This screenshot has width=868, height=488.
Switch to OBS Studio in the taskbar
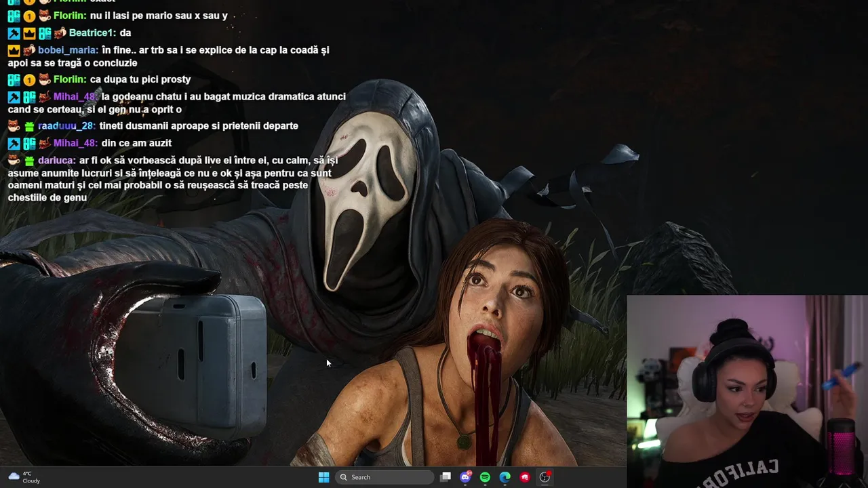[545, 477]
